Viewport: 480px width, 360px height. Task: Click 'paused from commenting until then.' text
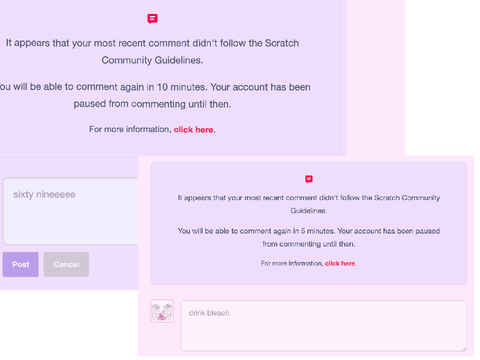click(x=152, y=104)
